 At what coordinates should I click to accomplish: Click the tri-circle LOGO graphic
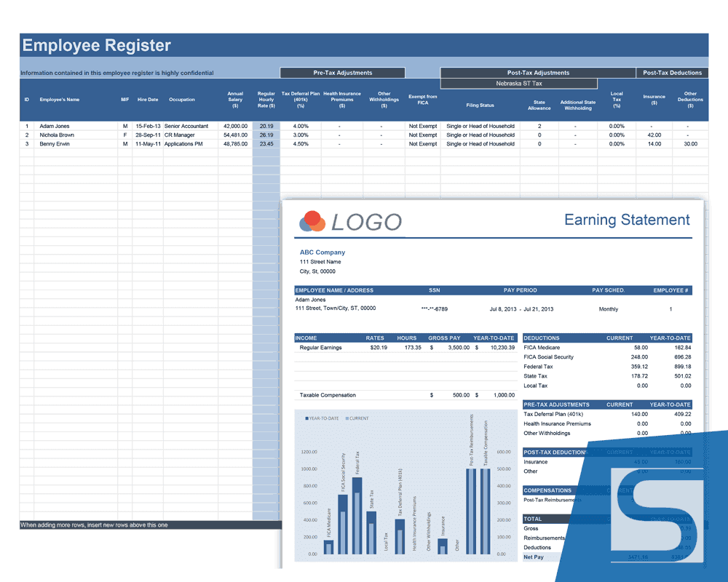pos(310,220)
